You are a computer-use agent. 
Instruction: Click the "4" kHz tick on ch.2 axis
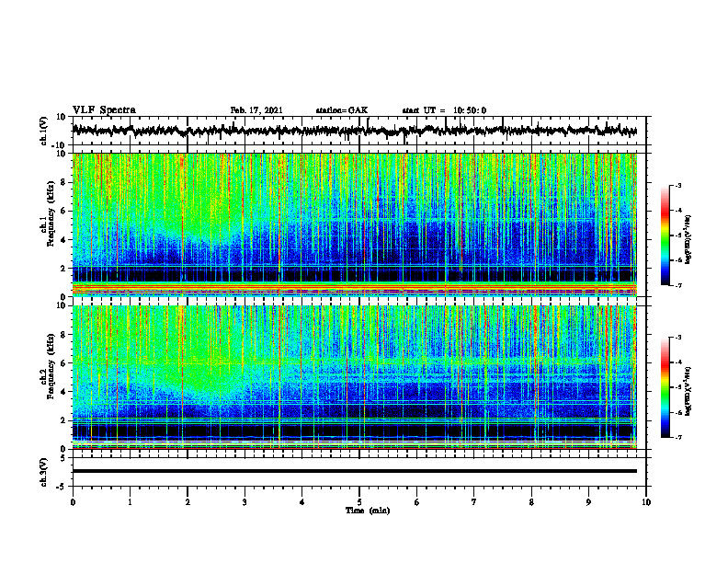(63, 392)
